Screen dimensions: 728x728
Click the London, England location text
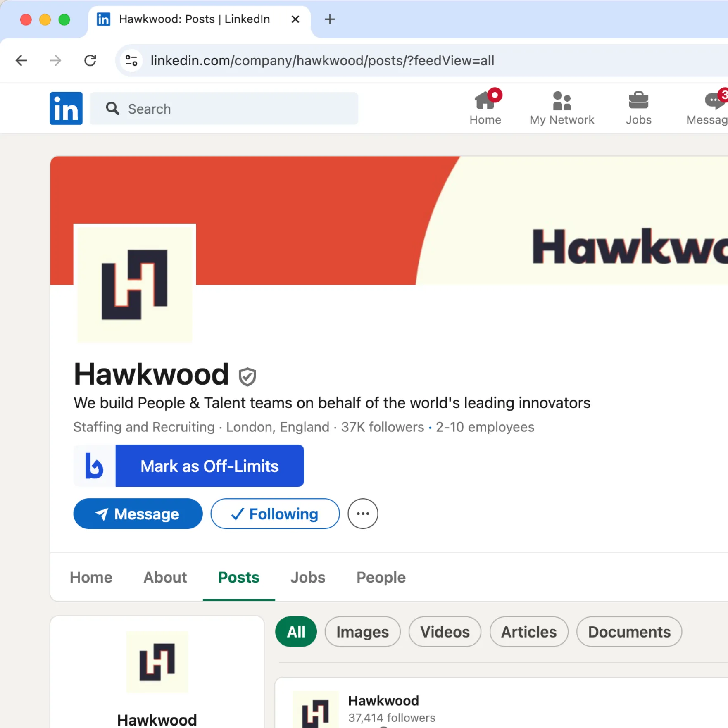[x=278, y=427]
